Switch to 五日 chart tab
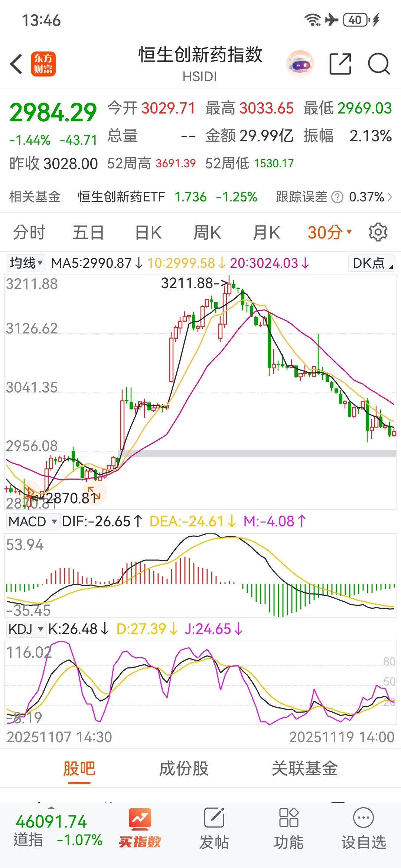This screenshot has width=401, height=868. pyautogui.click(x=88, y=233)
